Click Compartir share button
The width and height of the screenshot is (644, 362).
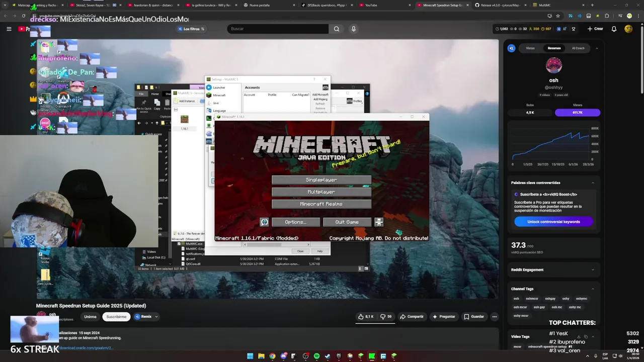412,317
